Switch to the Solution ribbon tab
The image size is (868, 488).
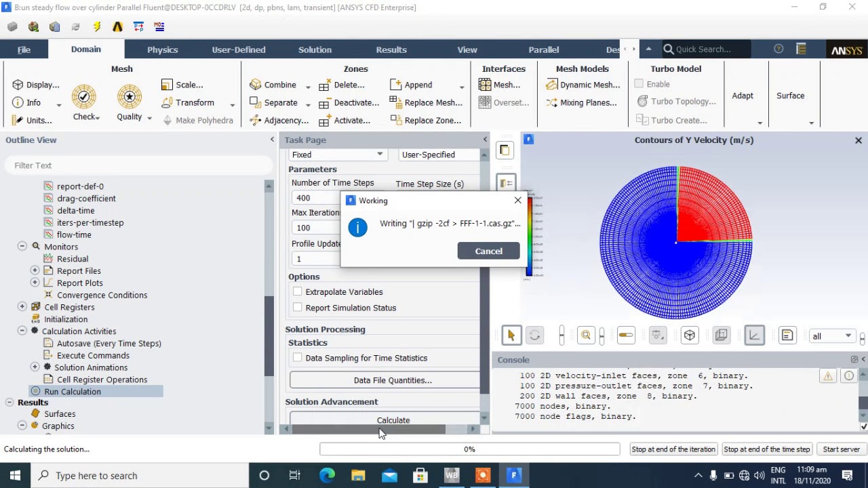click(x=315, y=49)
